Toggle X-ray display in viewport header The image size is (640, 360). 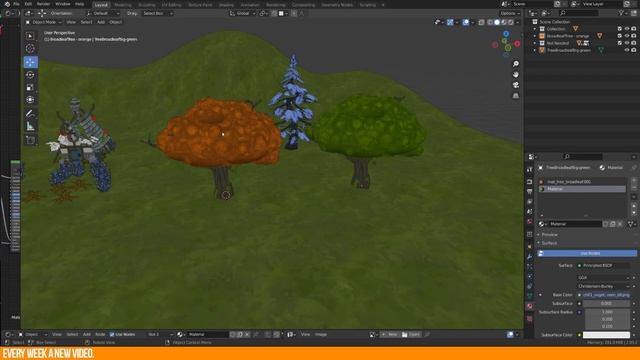(x=482, y=22)
